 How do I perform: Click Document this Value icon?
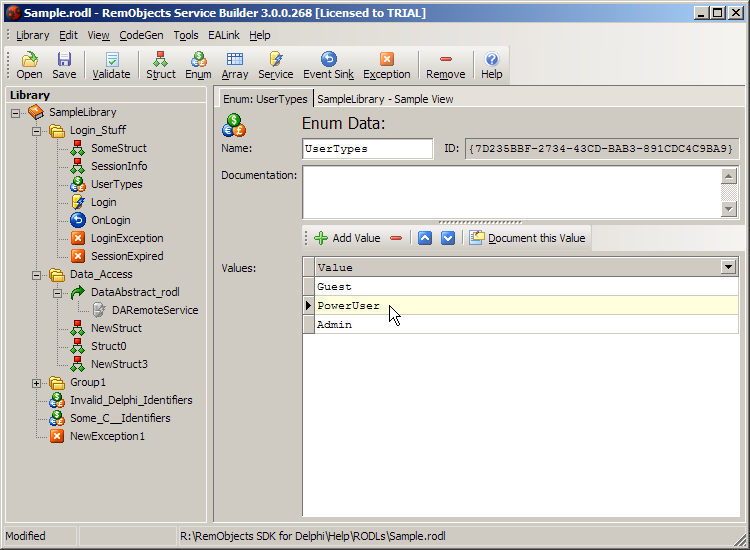point(477,238)
